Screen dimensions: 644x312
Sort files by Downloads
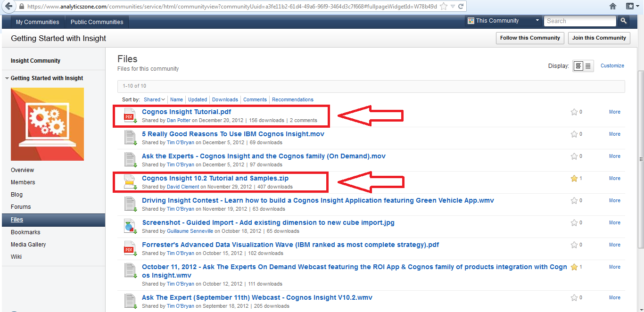pyautogui.click(x=225, y=99)
